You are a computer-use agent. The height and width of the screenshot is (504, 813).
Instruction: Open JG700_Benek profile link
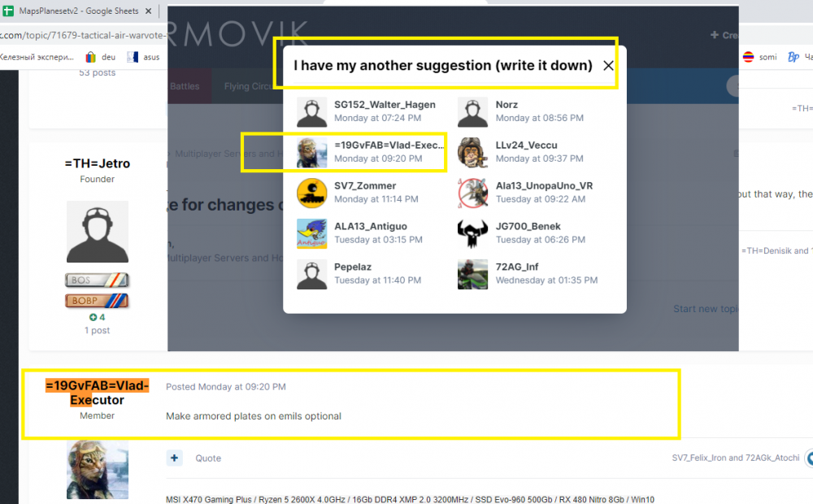pos(528,226)
